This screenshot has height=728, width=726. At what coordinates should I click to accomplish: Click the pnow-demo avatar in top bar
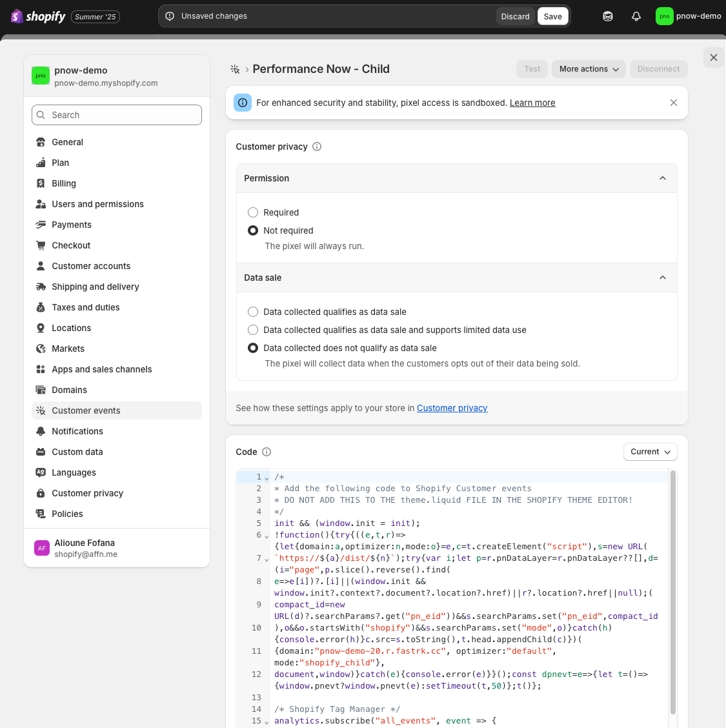point(664,16)
